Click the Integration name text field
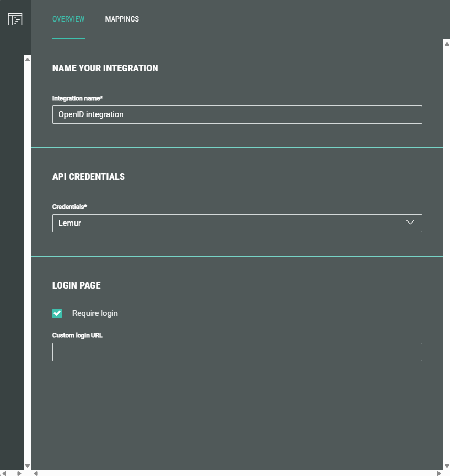The image size is (450, 476). point(237,114)
